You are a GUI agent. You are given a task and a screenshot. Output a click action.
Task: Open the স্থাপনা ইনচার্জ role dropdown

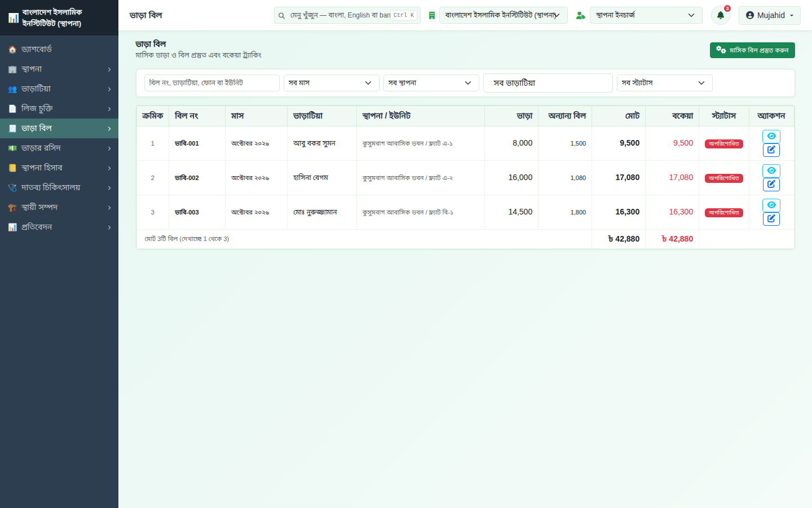click(x=646, y=15)
